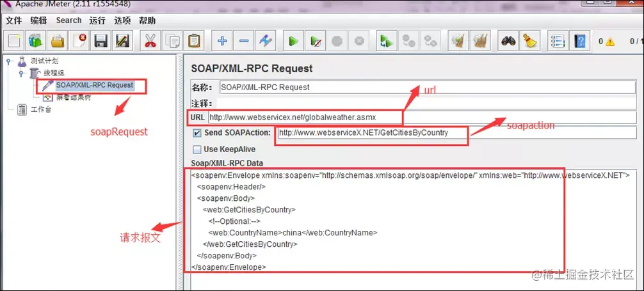Click the yellow warning triangle indicator

point(609,42)
